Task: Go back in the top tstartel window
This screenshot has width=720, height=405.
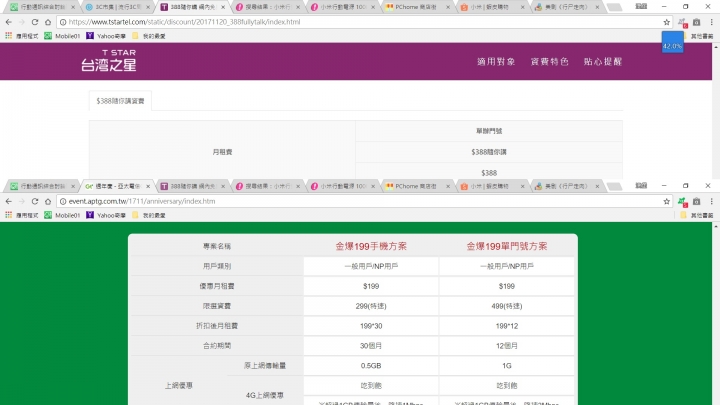Action: click(x=8, y=22)
